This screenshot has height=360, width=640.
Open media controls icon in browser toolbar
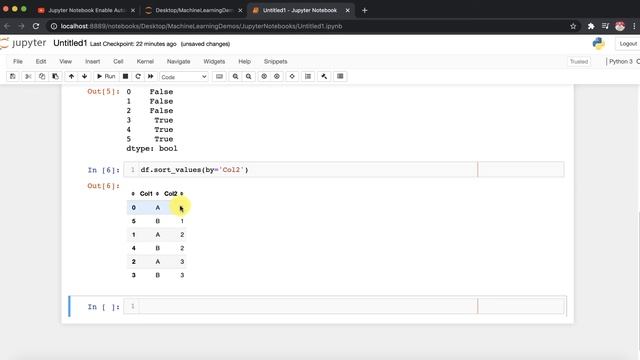[606, 26]
